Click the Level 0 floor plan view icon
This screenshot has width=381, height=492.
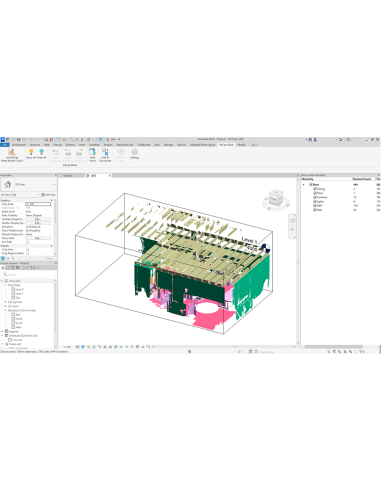(x=13, y=289)
